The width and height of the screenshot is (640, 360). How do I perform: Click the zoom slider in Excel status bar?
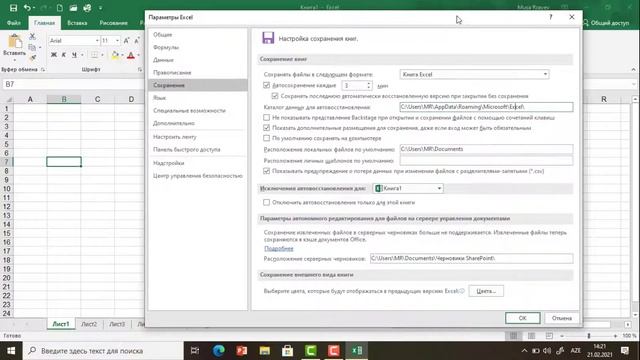pos(589,336)
